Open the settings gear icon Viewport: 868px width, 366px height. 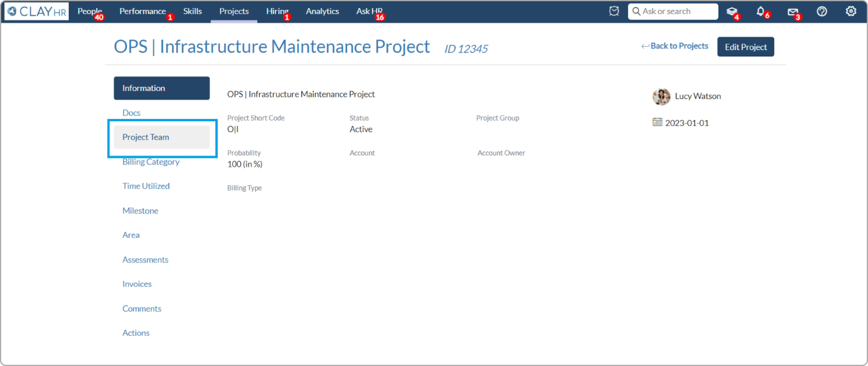click(851, 11)
